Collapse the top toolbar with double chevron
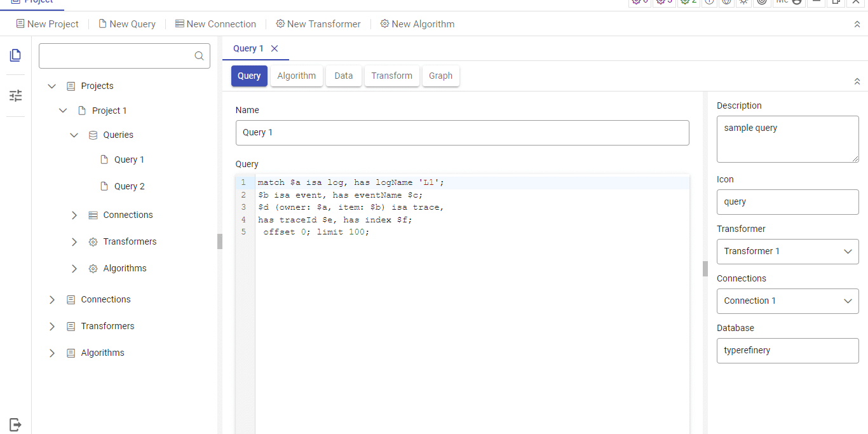 (857, 24)
